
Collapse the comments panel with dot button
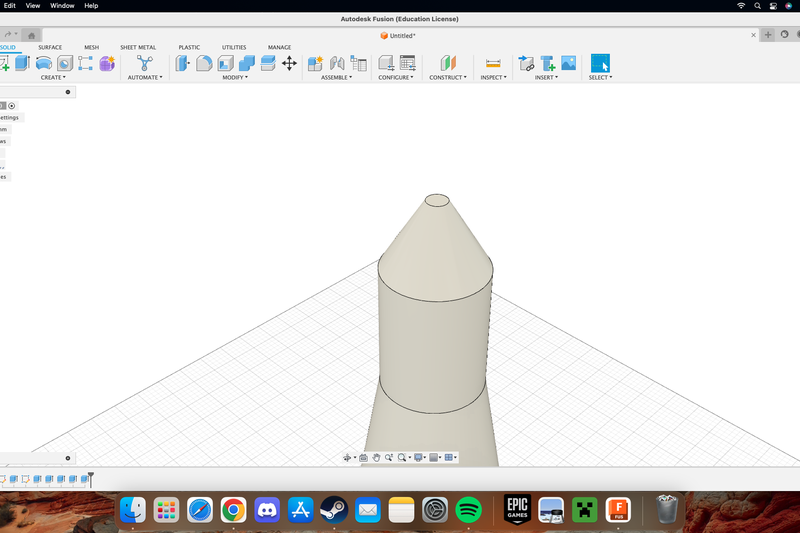point(67,458)
